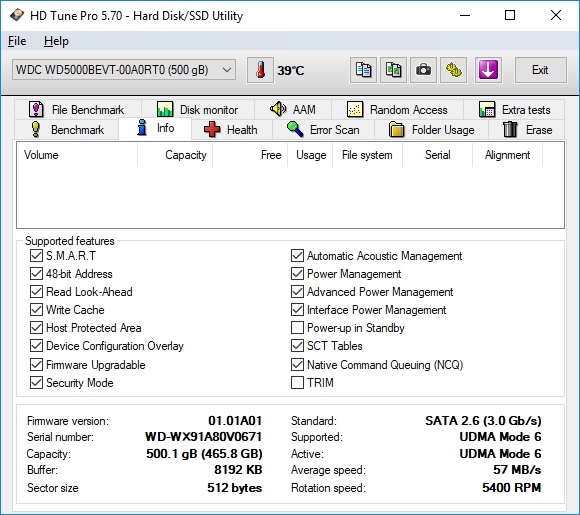Enable Power-up in Standby checkbox
This screenshot has width=580, height=515.
coord(297,328)
